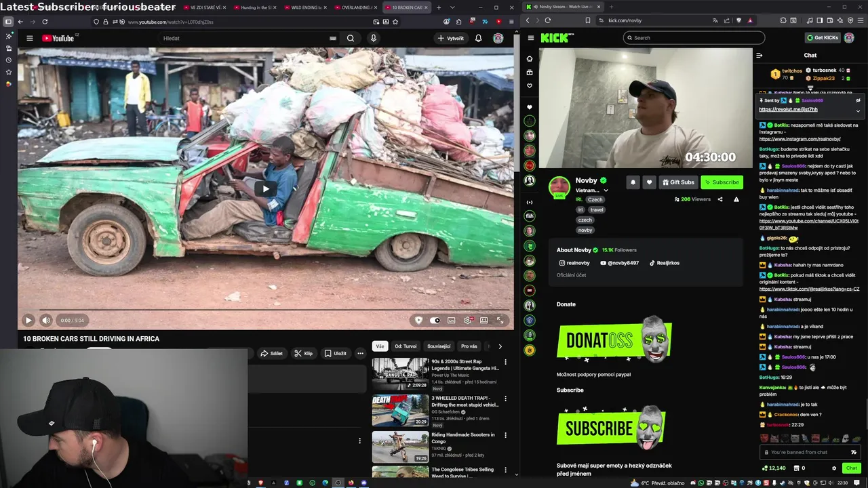Click the DONATOSS donate banner
868x488 pixels.
(614, 340)
